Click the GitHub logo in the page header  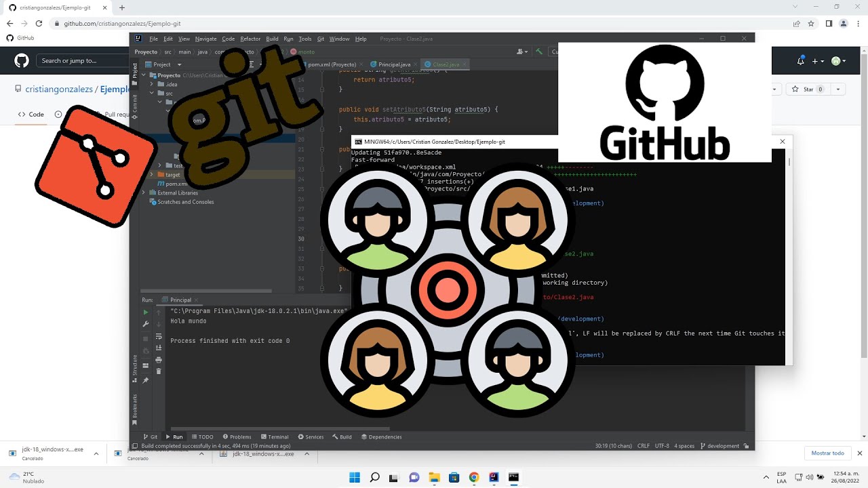22,61
